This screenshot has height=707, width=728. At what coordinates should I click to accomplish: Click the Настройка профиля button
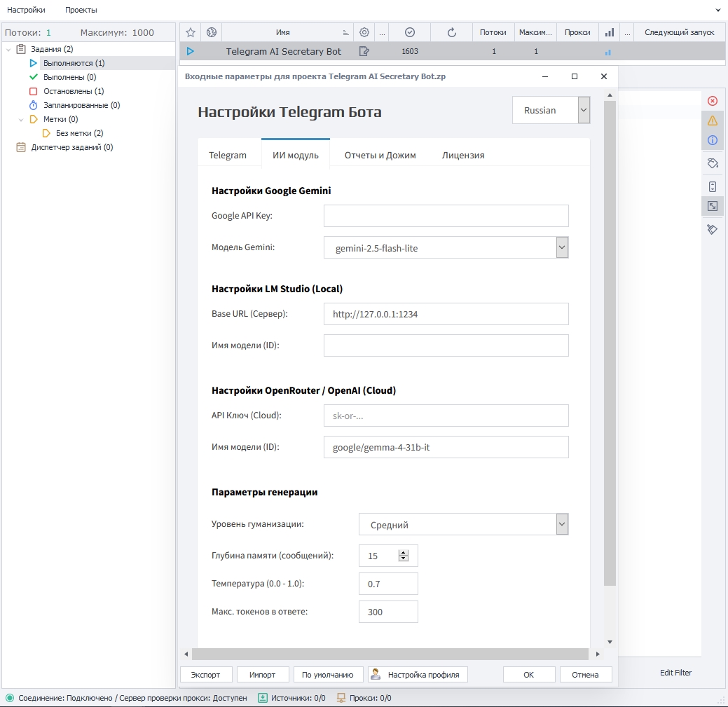(417, 675)
